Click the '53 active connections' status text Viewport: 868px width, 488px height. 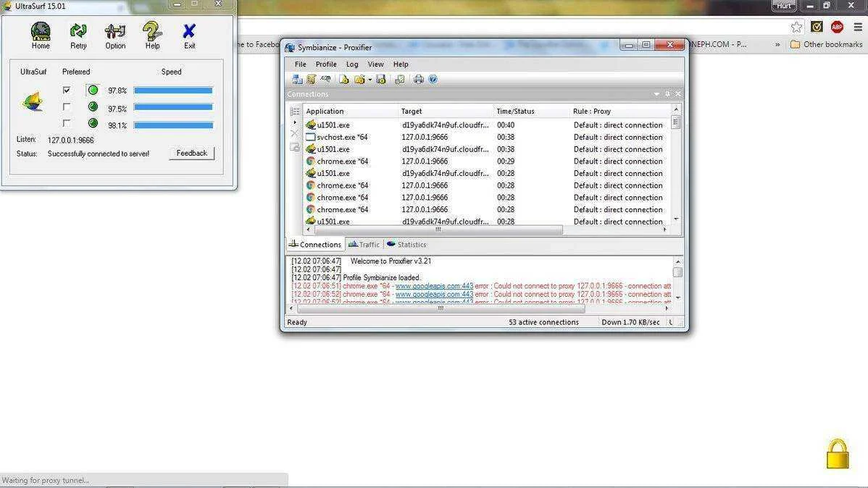pyautogui.click(x=543, y=322)
